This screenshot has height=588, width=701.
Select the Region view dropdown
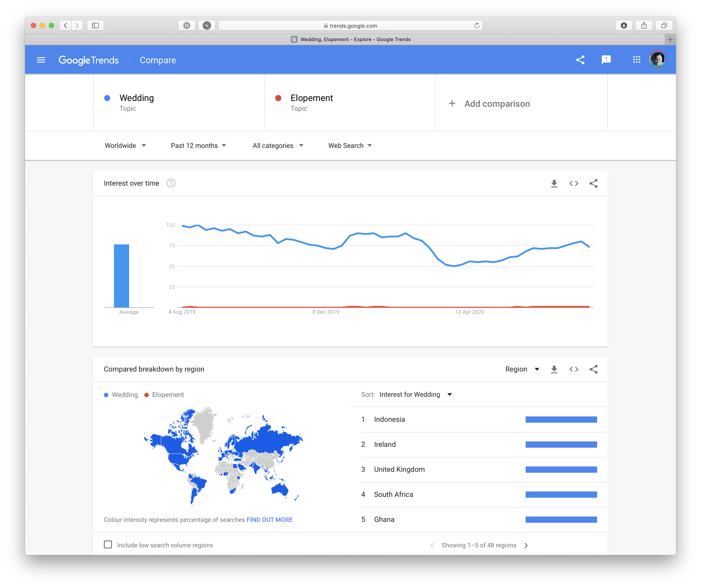click(x=522, y=369)
